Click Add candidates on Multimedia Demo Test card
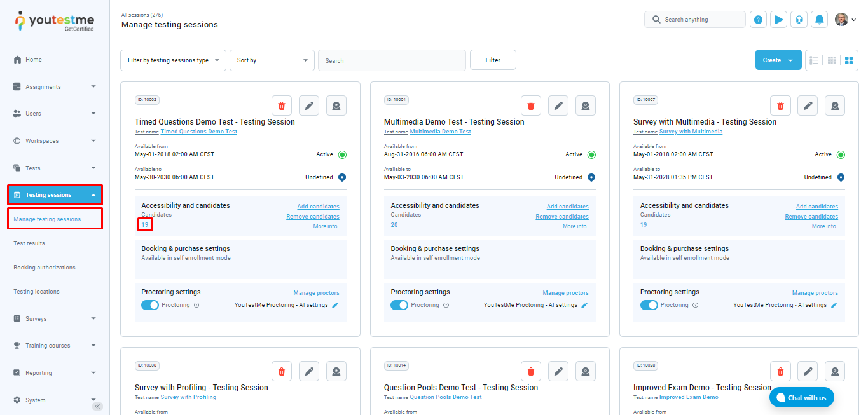The width and height of the screenshot is (868, 415). (567, 207)
